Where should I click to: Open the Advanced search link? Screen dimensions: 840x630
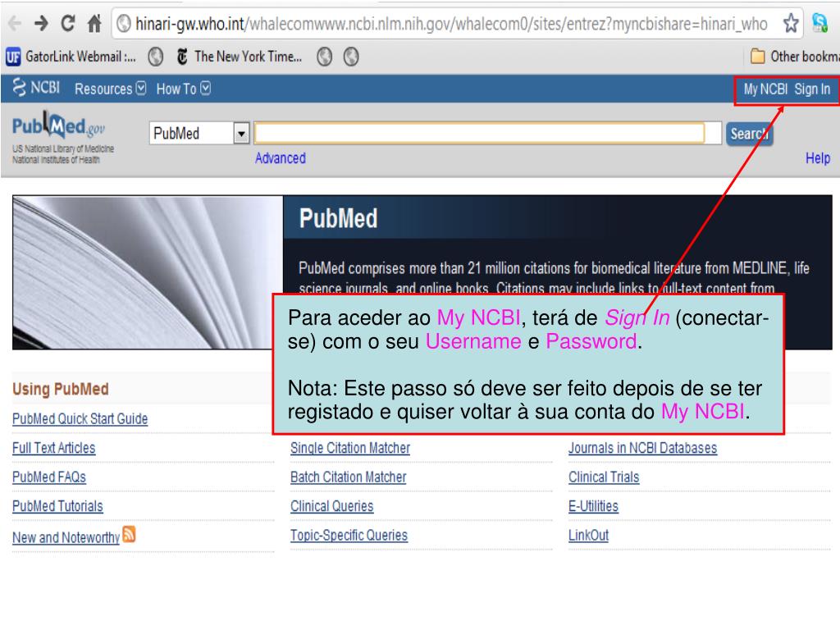click(280, 158)
